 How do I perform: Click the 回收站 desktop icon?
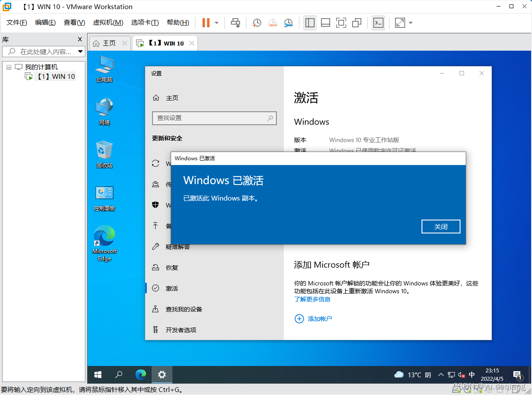pyautogui.click(x=104, y=155)
